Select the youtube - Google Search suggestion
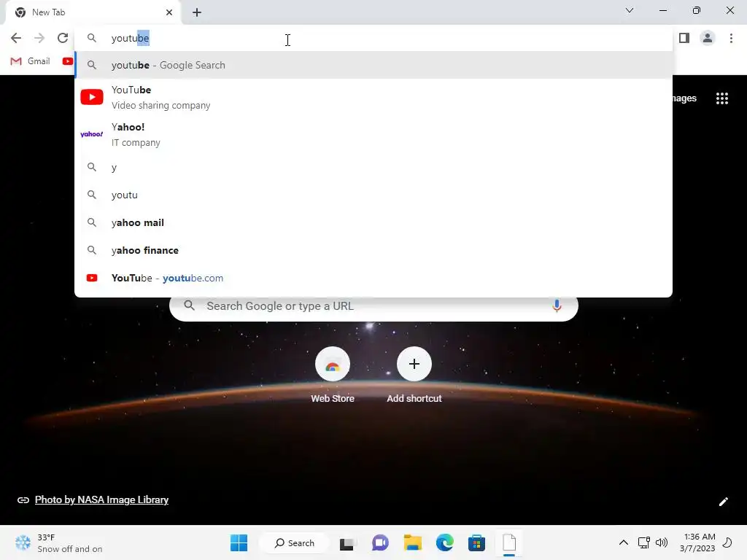This screenshot has width=747, height=560. [x=373, y=65]
